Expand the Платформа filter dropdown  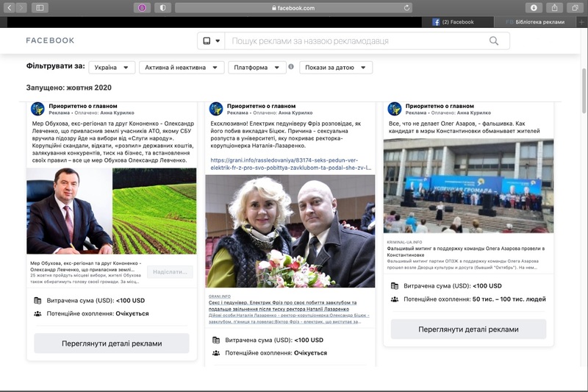(257, 68)
